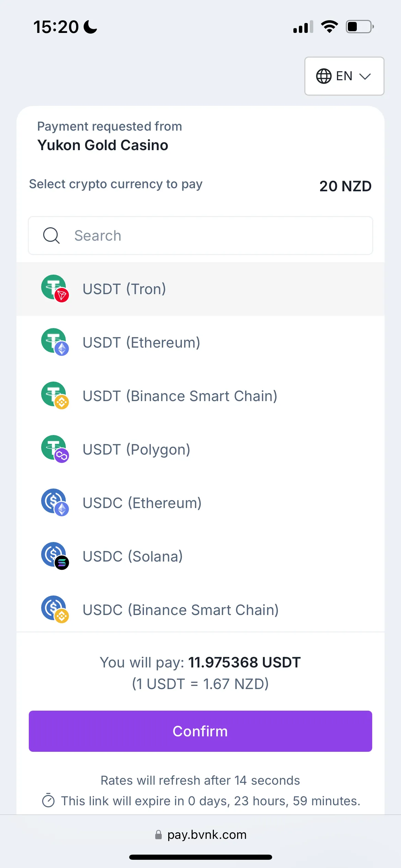Click the expiry timer clock icon

click(48, 801)
